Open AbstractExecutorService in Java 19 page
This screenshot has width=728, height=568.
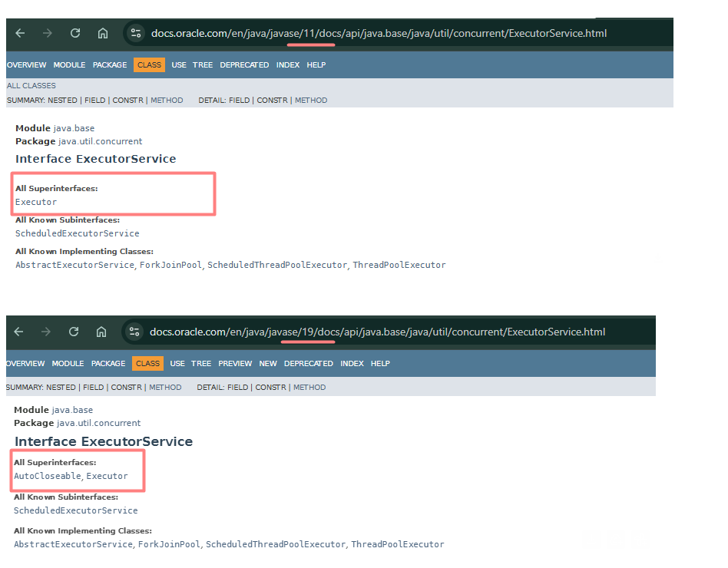pos(74,544)
